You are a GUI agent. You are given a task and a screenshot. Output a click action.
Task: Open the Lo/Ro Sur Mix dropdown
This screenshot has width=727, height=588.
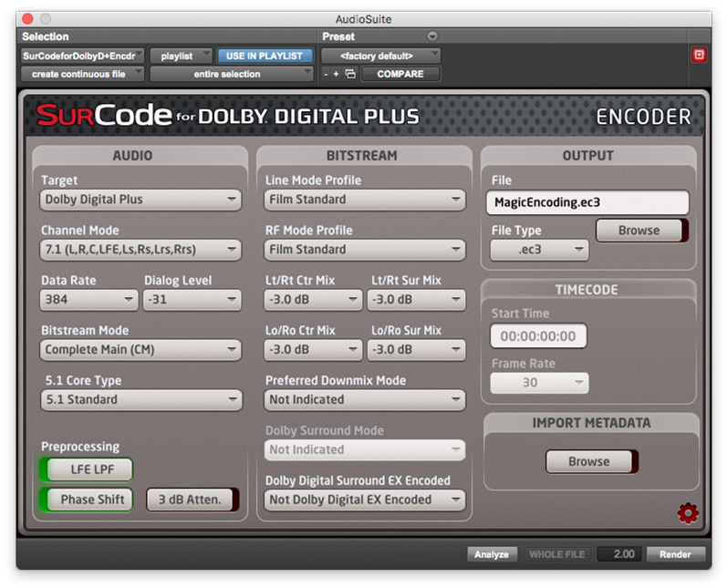coord(416,350)
